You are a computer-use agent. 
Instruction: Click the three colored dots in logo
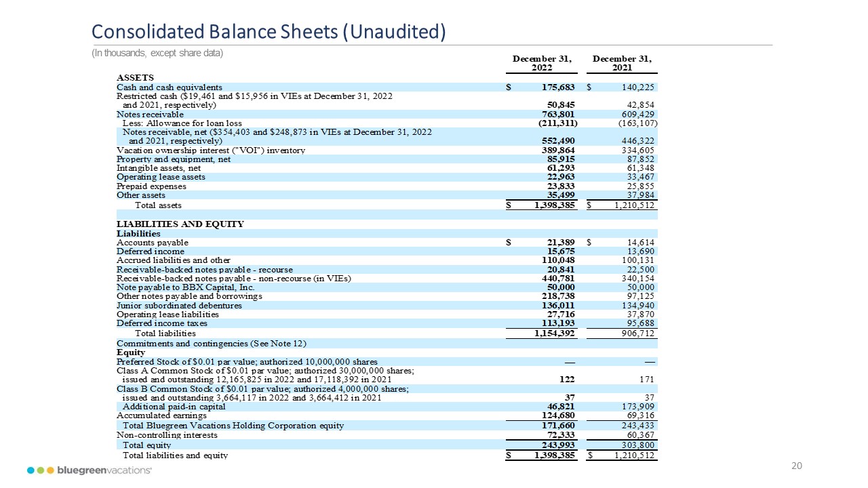pyautogui.click(x=41, y=470)
